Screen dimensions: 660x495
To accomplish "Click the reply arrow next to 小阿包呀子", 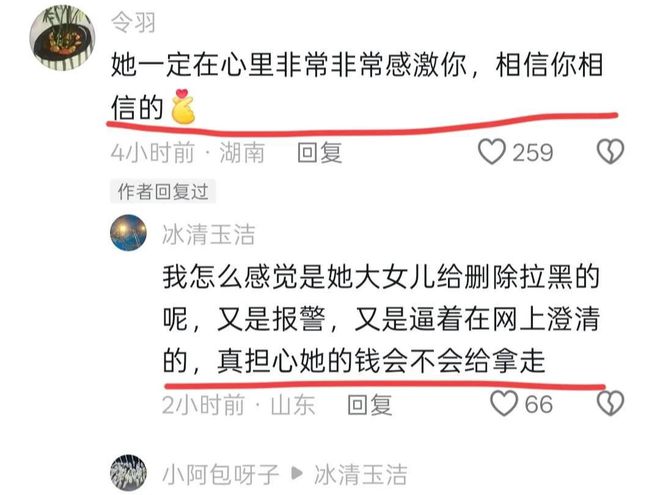I will [297, 474].
